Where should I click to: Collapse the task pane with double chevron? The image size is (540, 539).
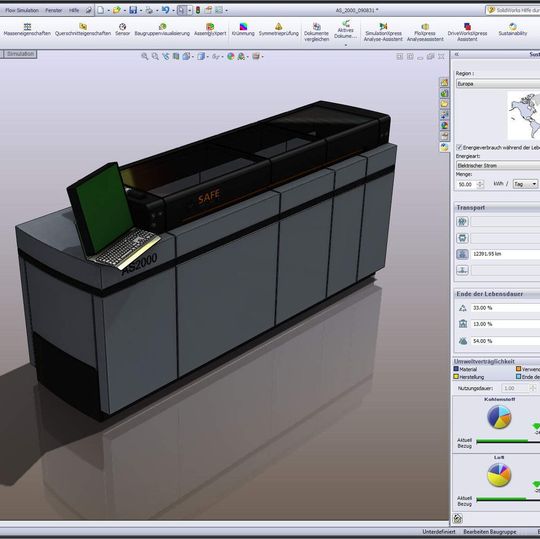pyautogui.click(x=457, y=54)
